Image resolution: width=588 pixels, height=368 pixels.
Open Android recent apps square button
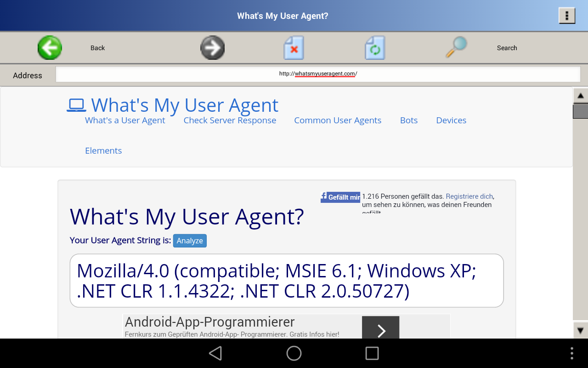(x=372, y=353)
